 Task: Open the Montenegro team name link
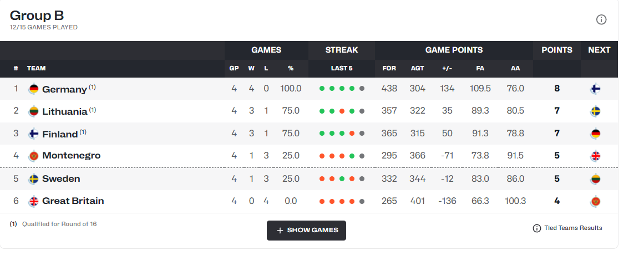pos(72,156)
